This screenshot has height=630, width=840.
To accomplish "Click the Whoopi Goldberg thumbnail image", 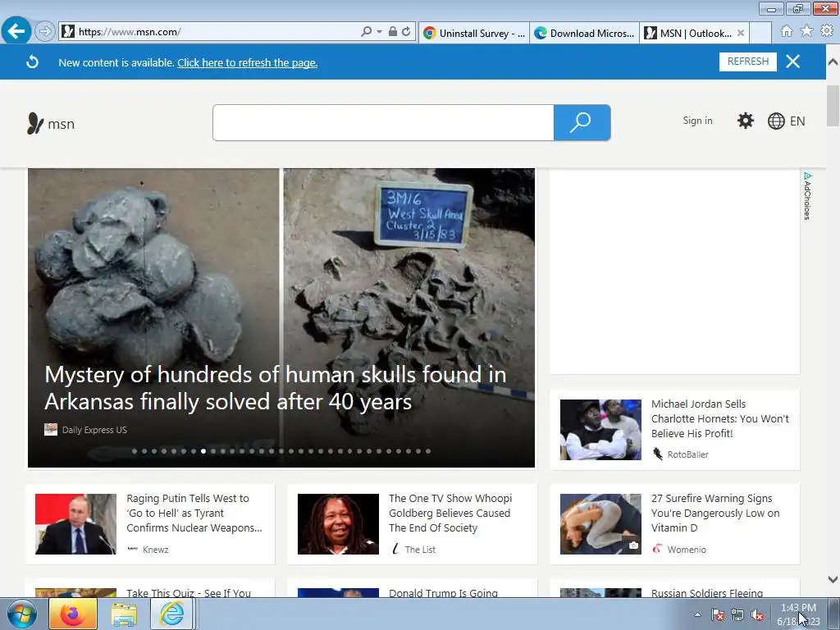I will point(338,524).
